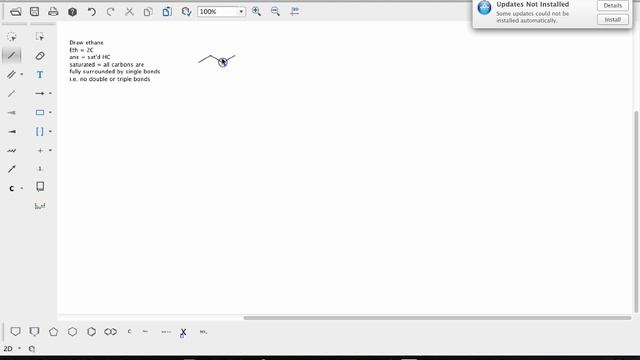
Task: Expand the double bond tool options arrow
Action: tap(22, 74)
